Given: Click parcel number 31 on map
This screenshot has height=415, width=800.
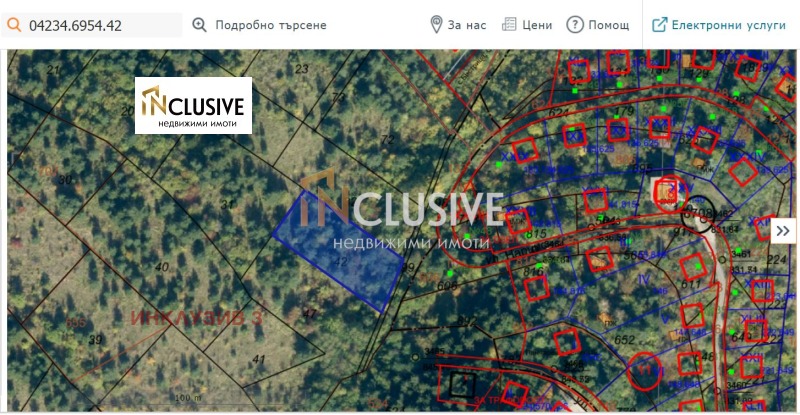Looking at the screenshot, I should [227, 205].
